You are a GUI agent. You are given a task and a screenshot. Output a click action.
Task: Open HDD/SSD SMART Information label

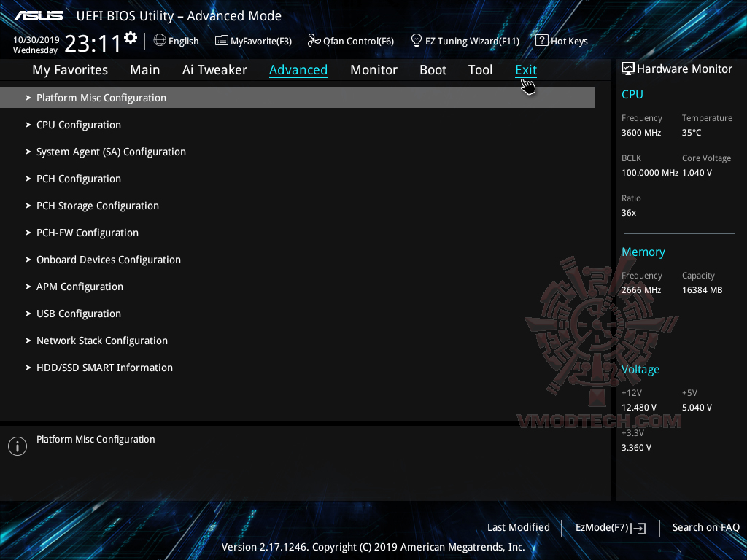click(105, 367)
